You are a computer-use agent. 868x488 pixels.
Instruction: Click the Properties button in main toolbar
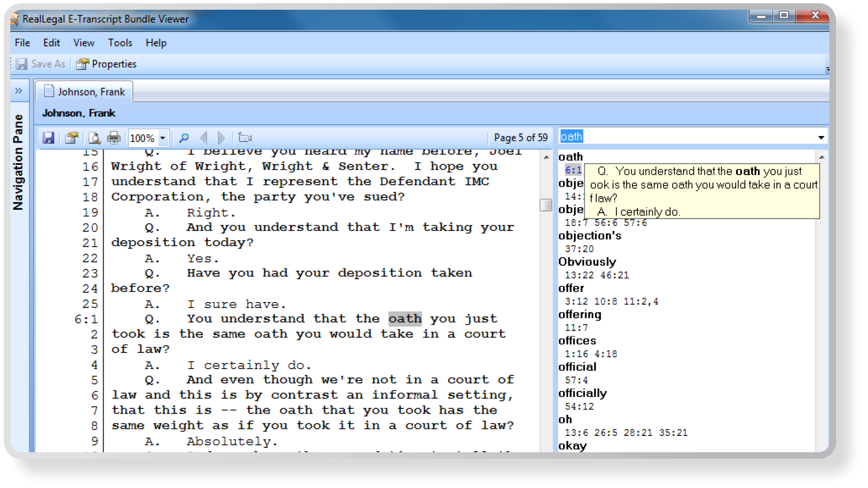pyautogui.click(x=107, y=64)
